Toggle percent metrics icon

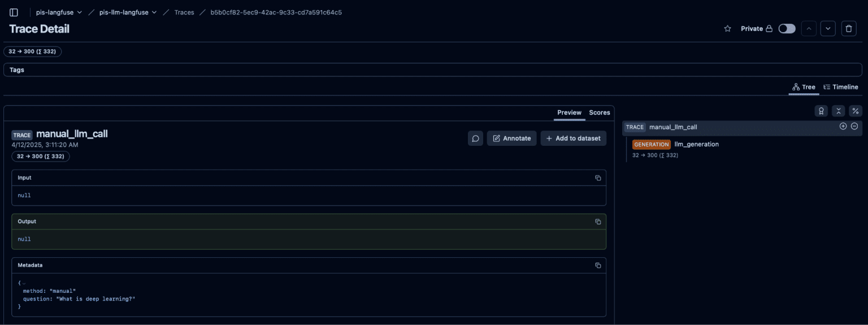tap(856, 111)
